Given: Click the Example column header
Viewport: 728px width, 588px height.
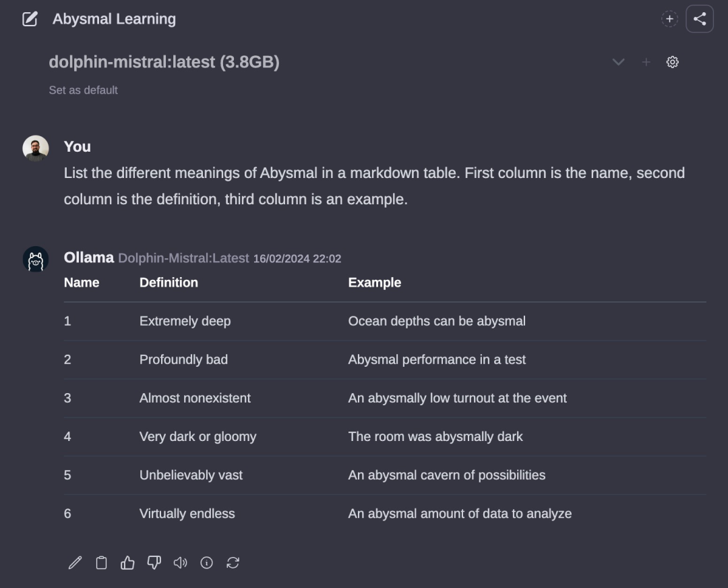Looking at the screenshot, I should (374, 283).
